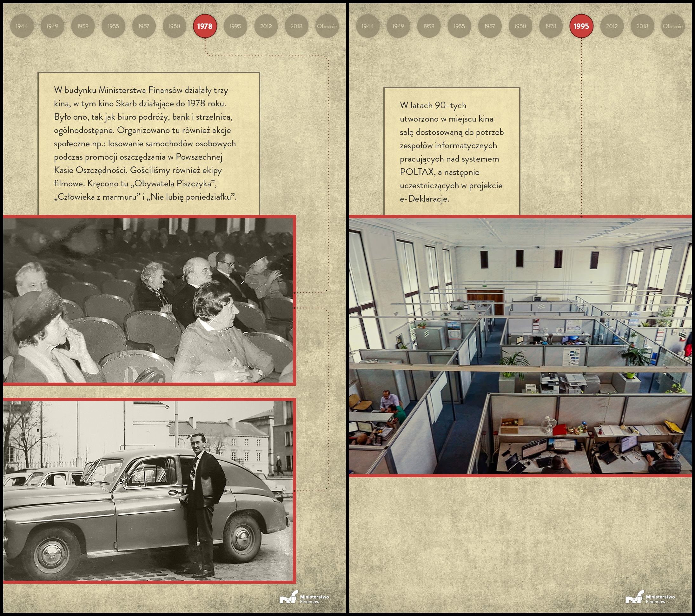Click 1958 circle in left panel timeline
Image resolution: width=695 pixels, height=616 pixels.
[174, 26]
